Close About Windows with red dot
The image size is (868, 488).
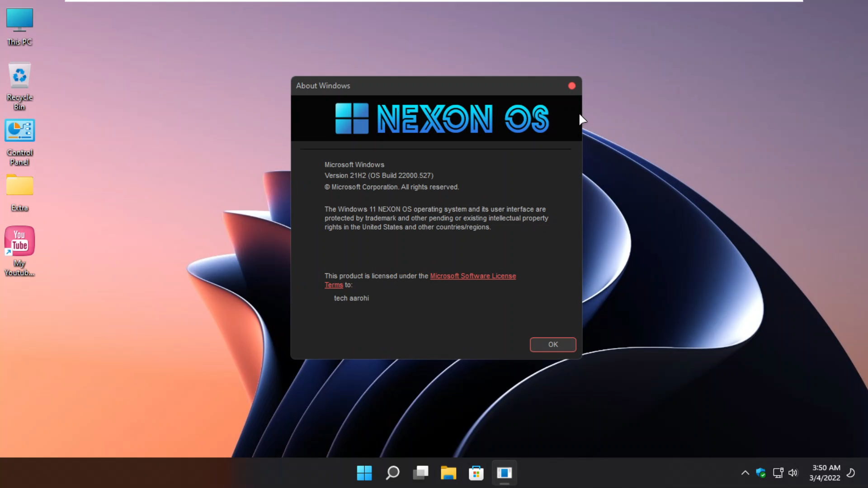tap(572, 86)
